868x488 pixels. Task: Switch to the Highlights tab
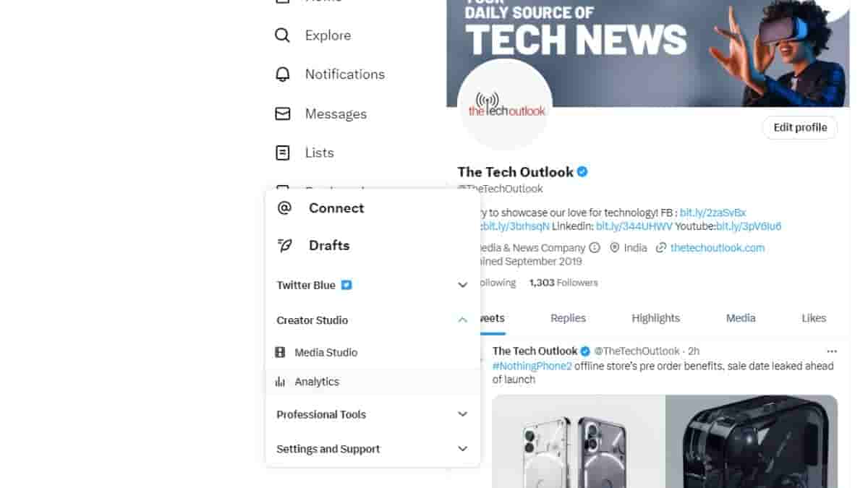point(656,318)
